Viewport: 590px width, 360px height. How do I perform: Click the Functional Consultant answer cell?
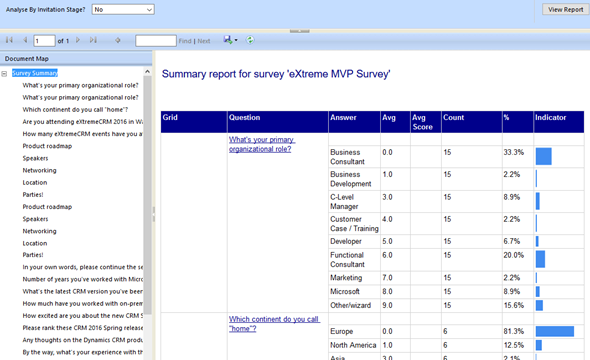click(354, 260)
